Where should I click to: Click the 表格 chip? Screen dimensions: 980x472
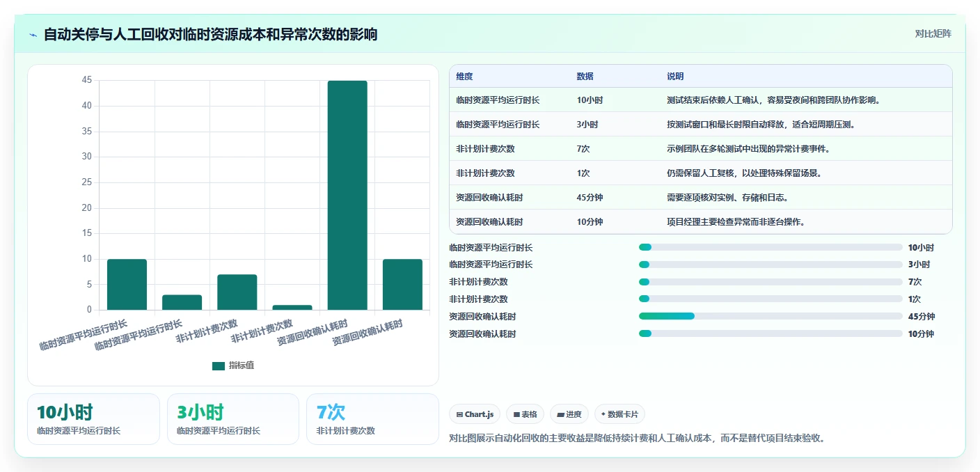(525, 414)
